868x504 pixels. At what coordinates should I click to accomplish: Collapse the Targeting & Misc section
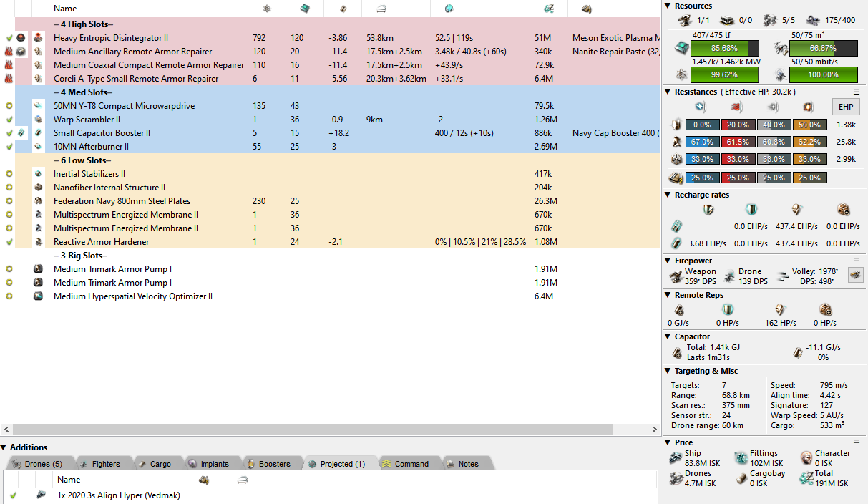pos(668,371)
